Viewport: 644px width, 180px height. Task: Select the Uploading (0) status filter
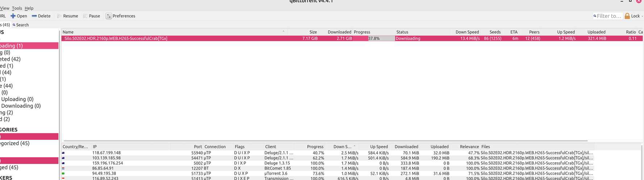(17, 99)
